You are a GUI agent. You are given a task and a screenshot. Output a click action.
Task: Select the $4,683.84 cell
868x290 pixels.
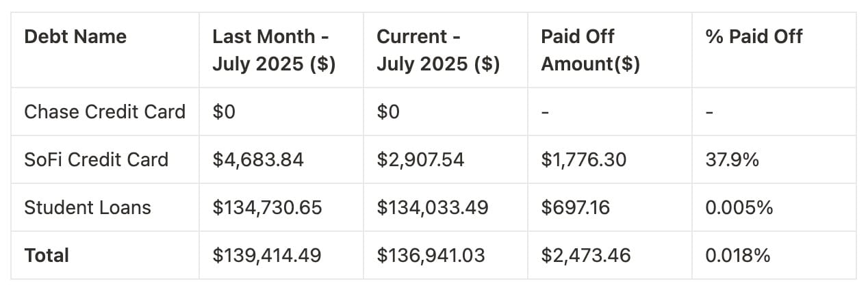coord(258,159)
